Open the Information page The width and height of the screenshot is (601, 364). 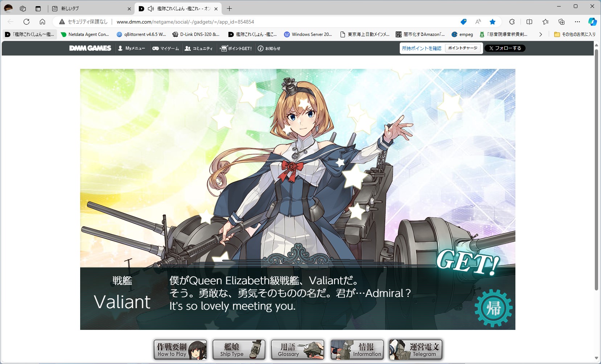[357, 350]
